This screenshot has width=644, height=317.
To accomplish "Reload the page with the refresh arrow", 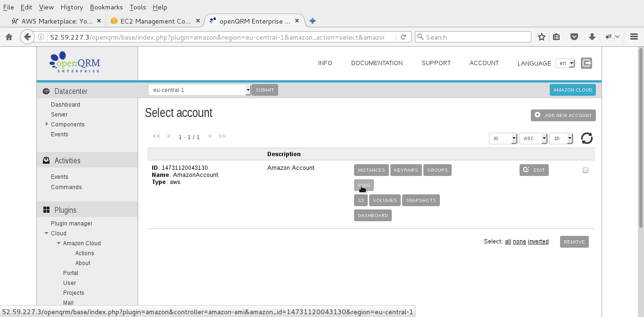I will tap(404, 37).
